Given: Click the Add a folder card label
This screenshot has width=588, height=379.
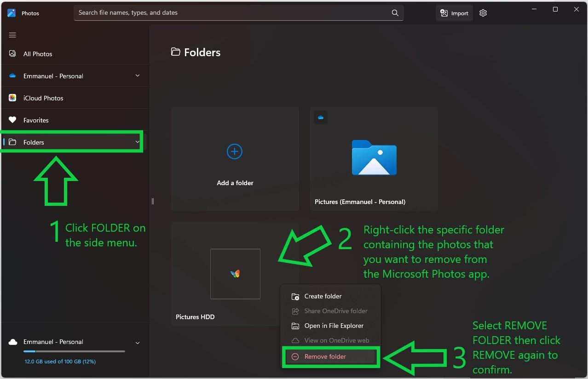Looking at the screenshot, I should [235, 183].
